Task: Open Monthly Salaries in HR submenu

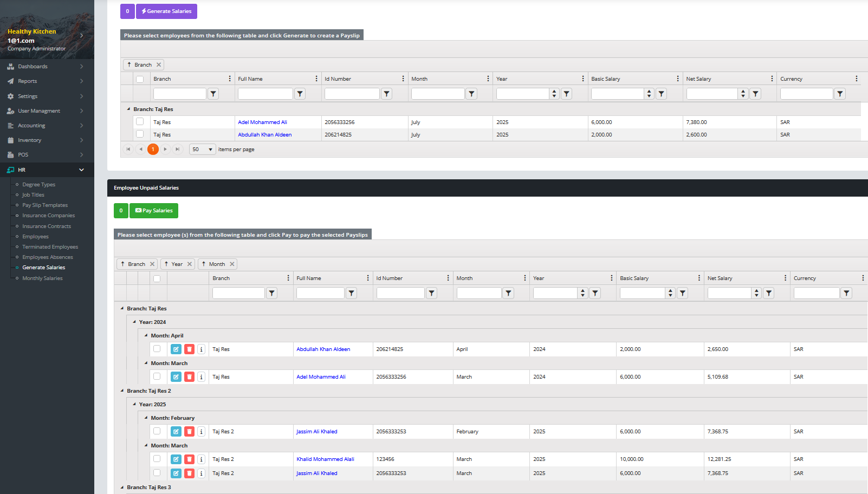Action: pyautogui.click(x=42, y=278)
